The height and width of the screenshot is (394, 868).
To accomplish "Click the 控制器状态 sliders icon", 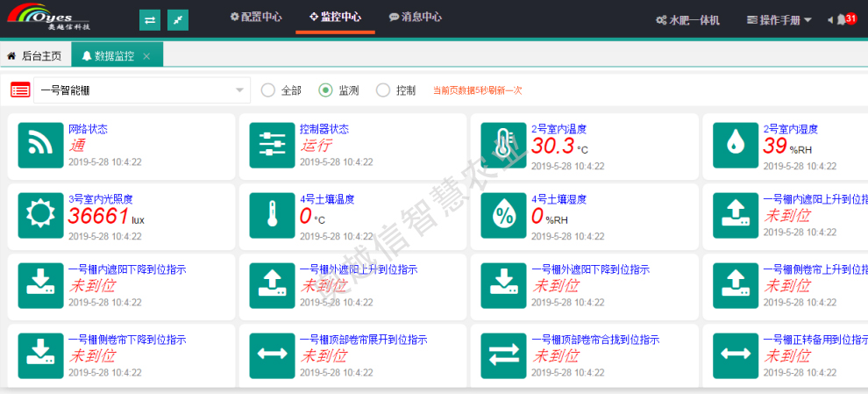I will coord(273,145).
